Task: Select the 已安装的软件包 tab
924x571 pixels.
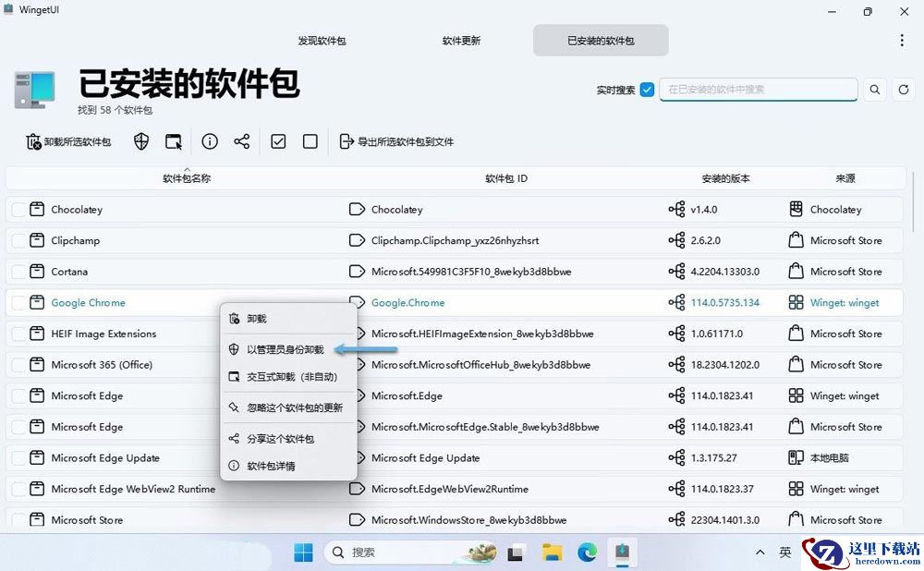Action: click(601, 41)
